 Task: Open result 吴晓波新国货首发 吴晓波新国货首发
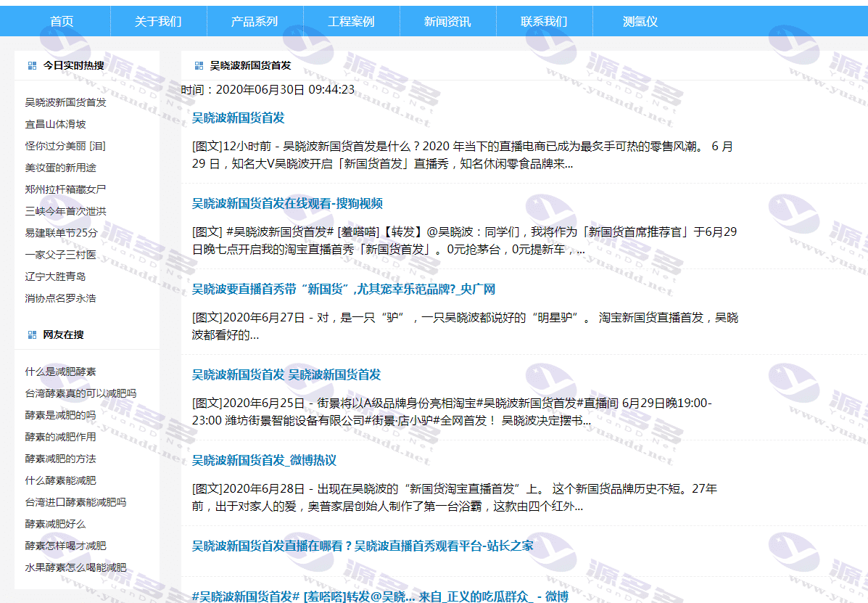tap(286, 375)
